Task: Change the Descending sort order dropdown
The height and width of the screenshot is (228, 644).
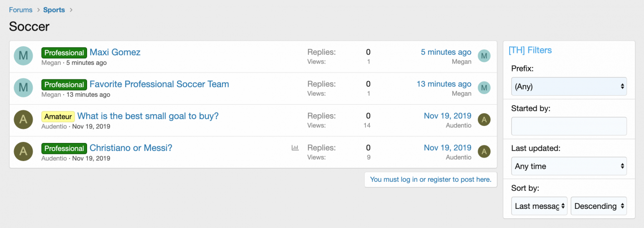Action: pyautogui.click(x=599, y=206)
